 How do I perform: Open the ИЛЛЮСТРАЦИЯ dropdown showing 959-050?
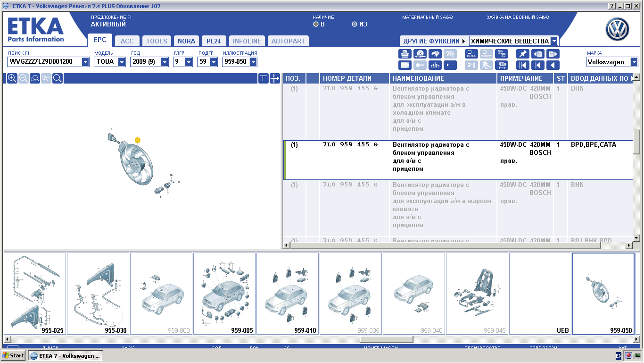click(253, 62)
